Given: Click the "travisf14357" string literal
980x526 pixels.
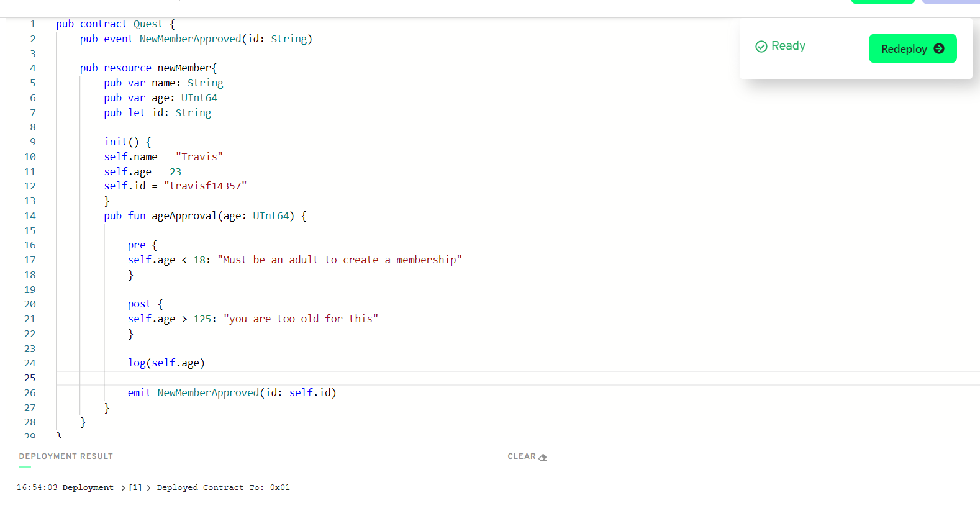Looking at the screenshot, I should pyautogui.click(x=205, y=186).
